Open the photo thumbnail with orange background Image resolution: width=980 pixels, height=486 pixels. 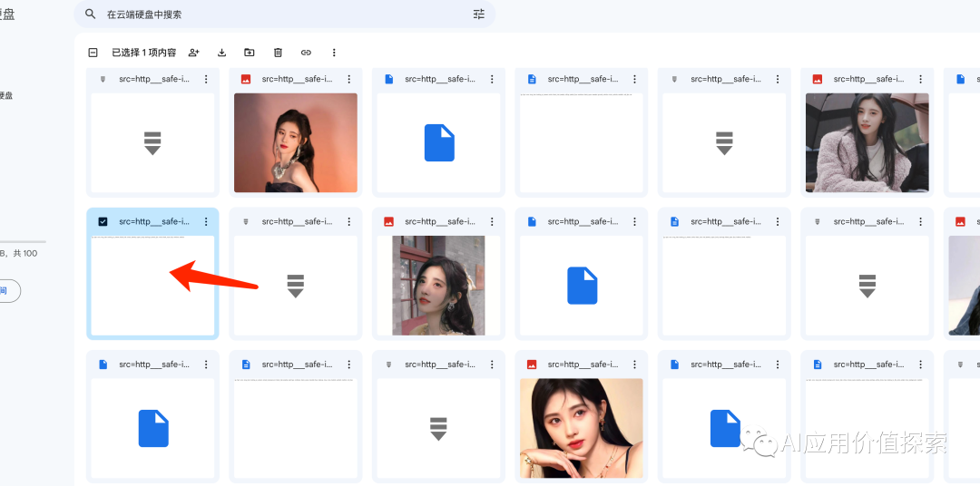click(x=296, y=142)
